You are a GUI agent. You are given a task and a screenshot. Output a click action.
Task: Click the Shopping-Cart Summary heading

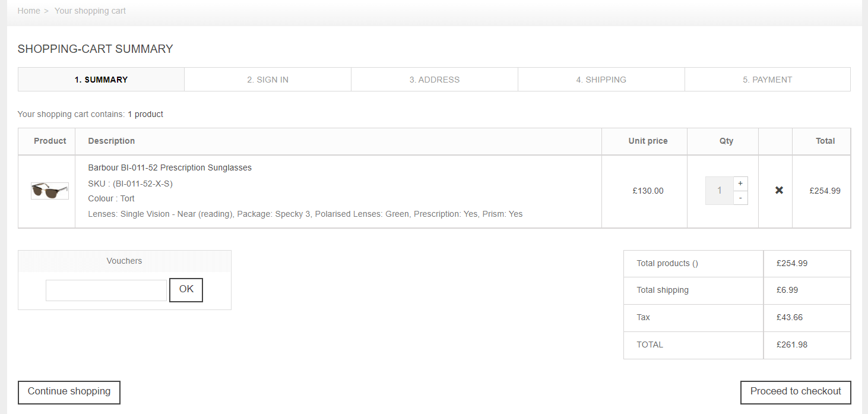(95, 49)
